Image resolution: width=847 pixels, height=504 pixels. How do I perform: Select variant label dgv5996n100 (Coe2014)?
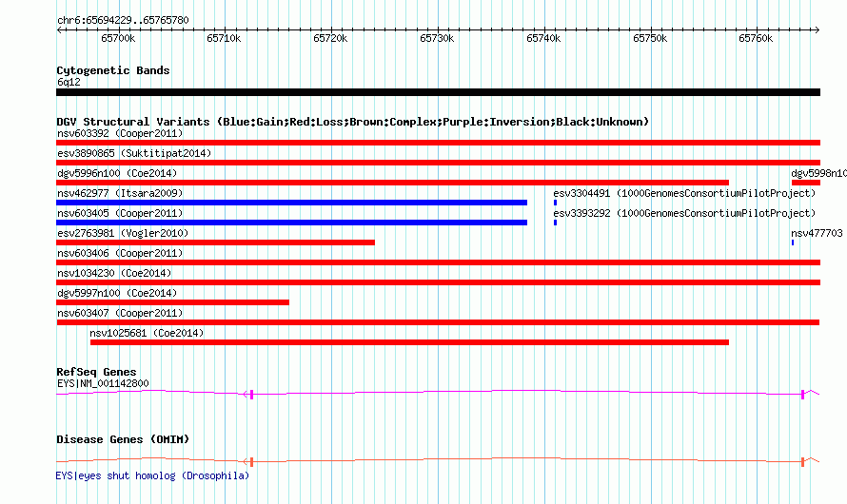point(117,173)
